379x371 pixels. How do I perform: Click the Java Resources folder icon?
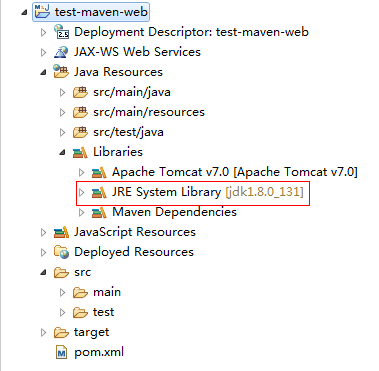tap(61, 72)
